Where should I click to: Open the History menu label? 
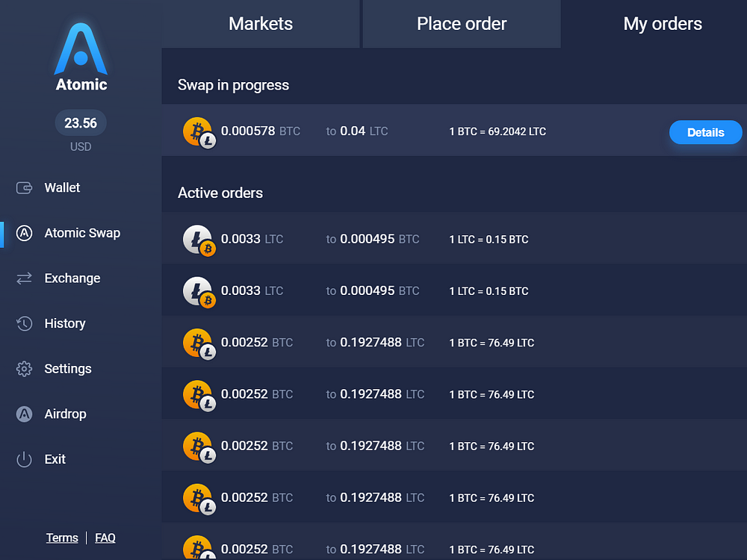[65, 323]
